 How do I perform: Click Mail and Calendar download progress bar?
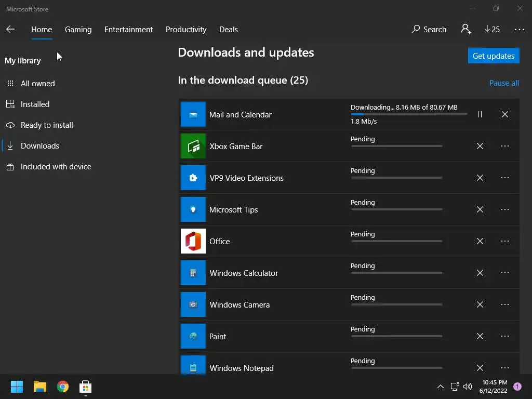pos(409,114)
